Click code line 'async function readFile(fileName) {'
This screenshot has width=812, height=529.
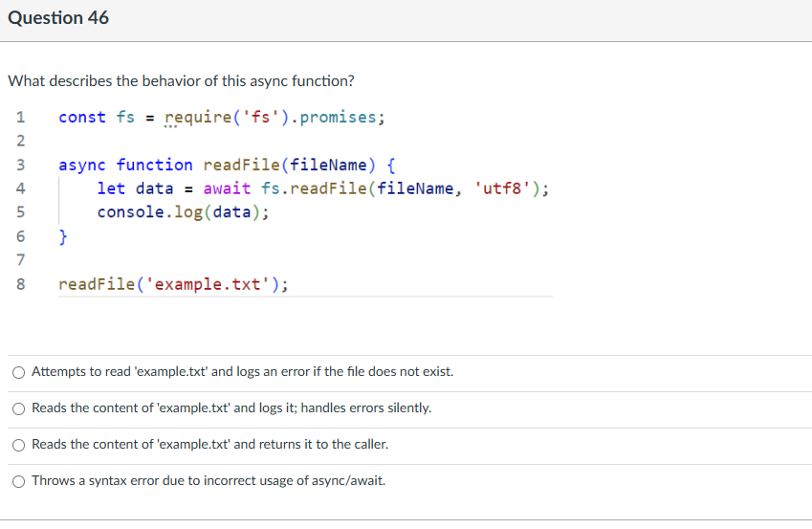227,165
